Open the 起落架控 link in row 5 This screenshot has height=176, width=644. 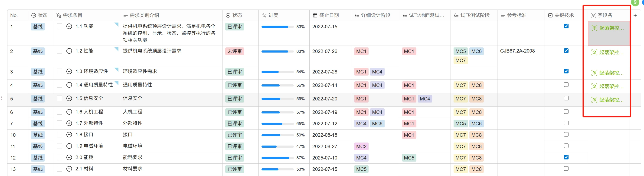click(611, 100)
